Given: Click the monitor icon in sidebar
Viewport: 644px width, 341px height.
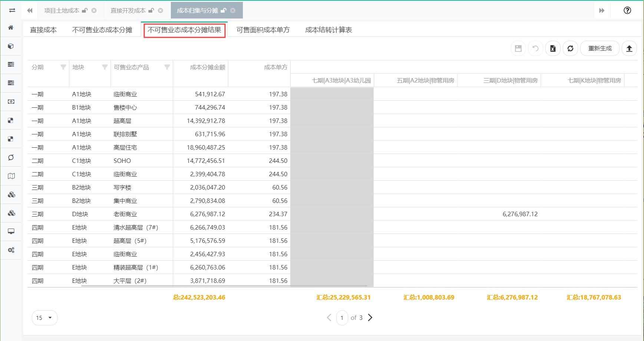Looking at the screenshot, I should [x=11, y=231].
